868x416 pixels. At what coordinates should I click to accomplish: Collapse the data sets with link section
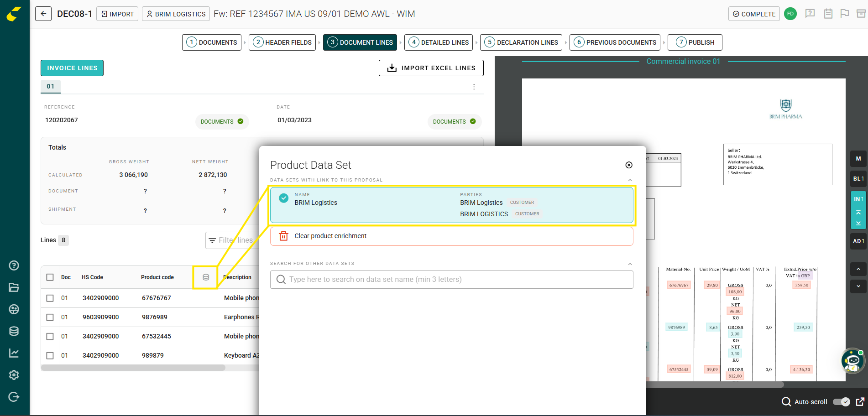click(x=630, y=180)
